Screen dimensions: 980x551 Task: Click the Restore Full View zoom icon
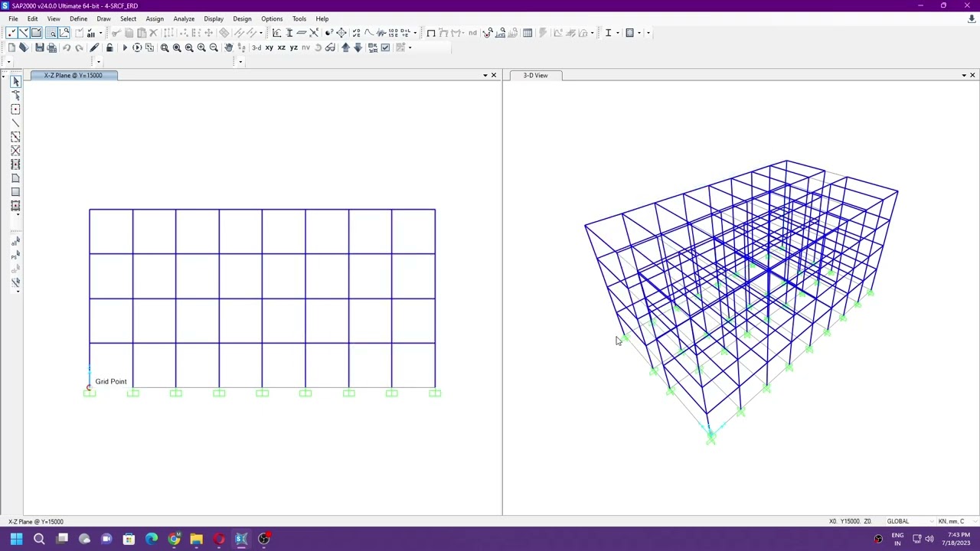[x=177, y=47]
